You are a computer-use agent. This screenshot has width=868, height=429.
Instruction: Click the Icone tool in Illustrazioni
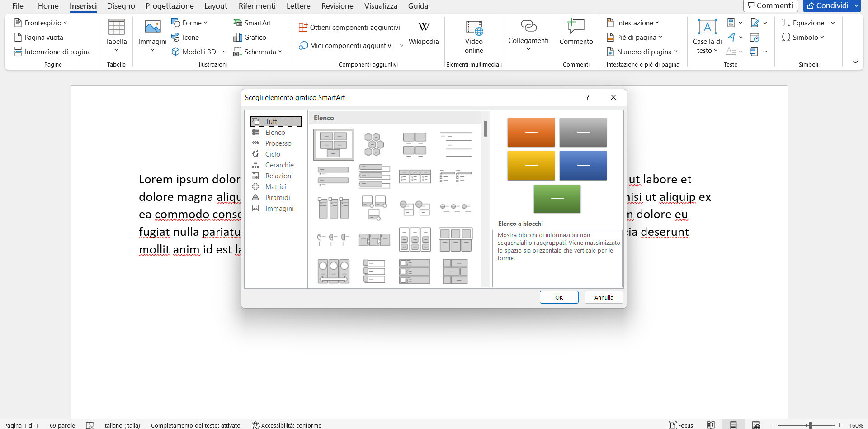coord(185,37)
